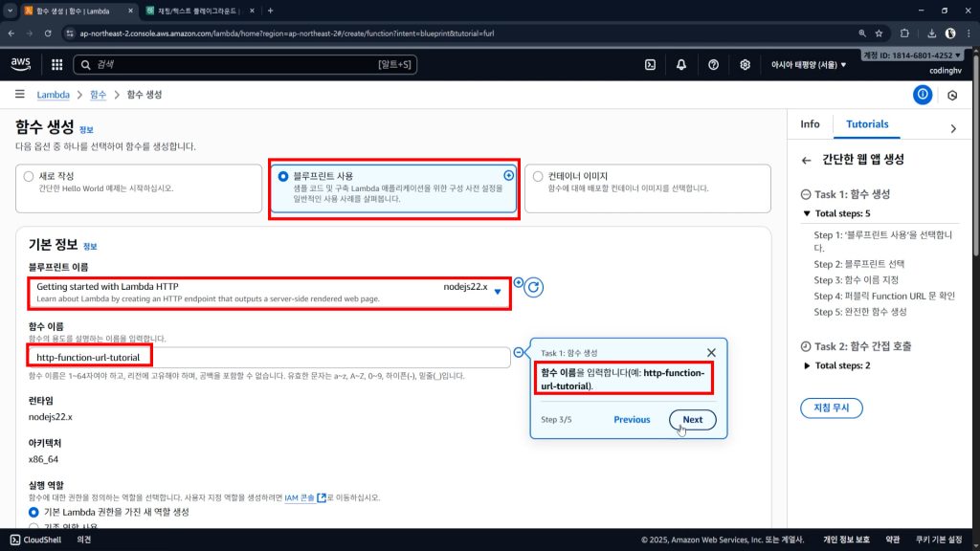Click the Lambda breadcrumb link
Viewport: 980px width, 551px height.
pos(54,95)
